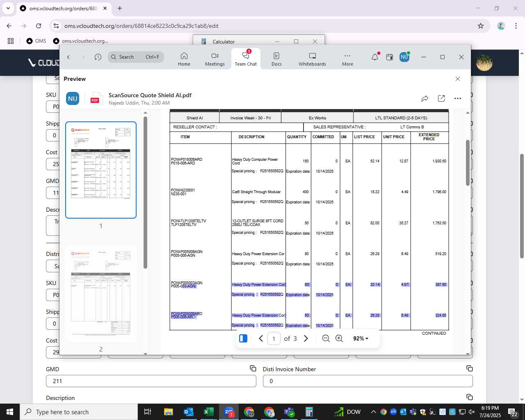Click the thumbnail panel scrollbar
Image resolution: width=525 pixels, height=420 pixels.
click(145, 192)
